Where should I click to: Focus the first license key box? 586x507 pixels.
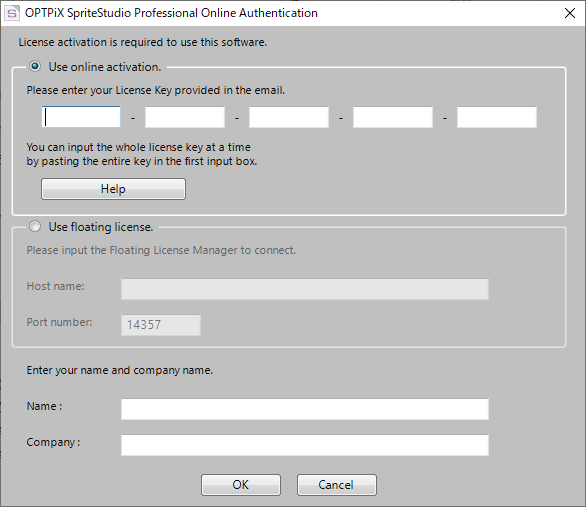pyautogui.click(x=81, y=117)
